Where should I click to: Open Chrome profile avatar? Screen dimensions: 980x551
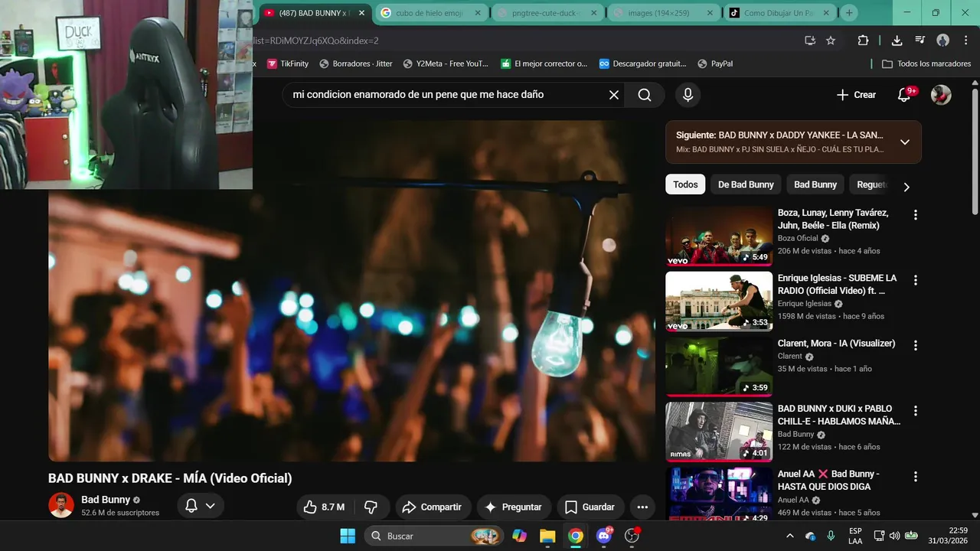[942, 41]
